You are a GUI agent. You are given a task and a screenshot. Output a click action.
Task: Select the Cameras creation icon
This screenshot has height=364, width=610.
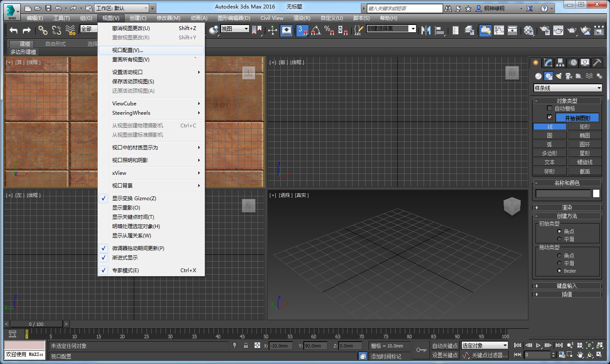point(568,76)
